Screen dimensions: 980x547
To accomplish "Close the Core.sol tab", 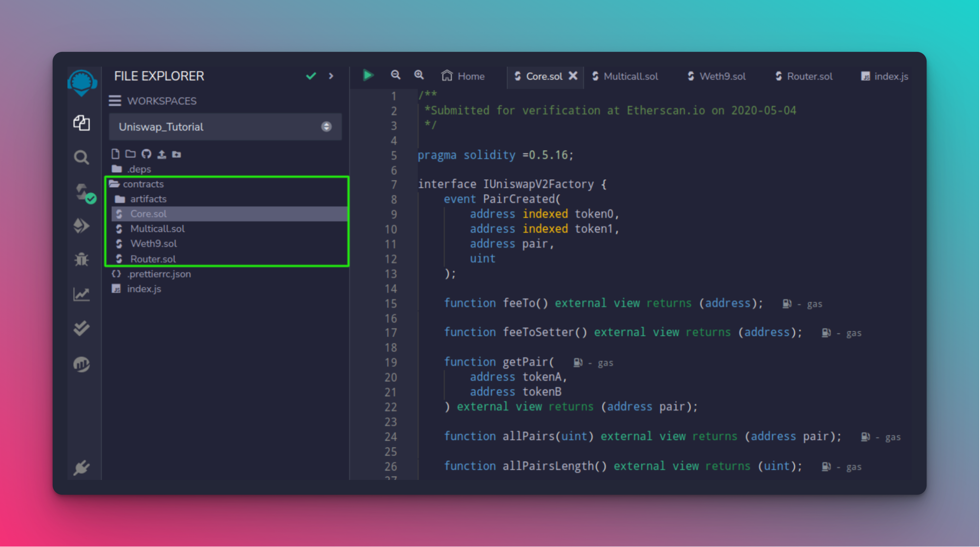I will (573, 76).
